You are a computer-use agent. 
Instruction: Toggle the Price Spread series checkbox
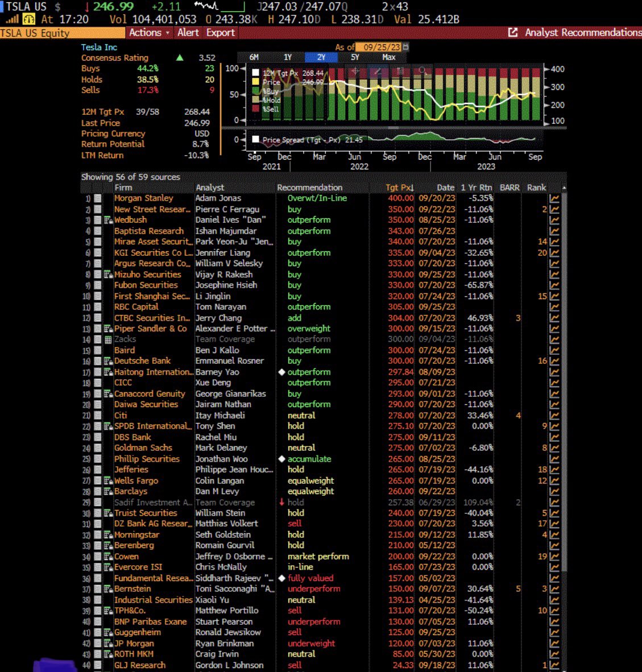pyautogui.click(x=256, y=139)
